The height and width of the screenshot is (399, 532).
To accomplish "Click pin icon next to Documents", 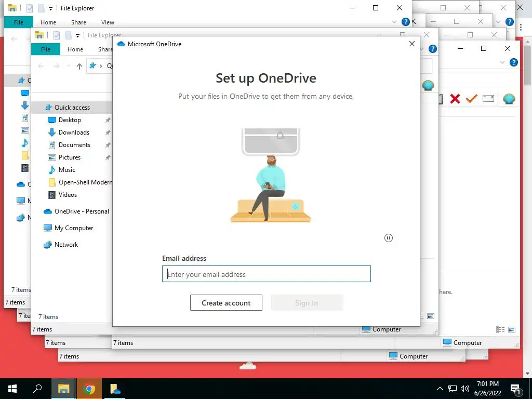I will pyautogui.click(x=108, y=145).
